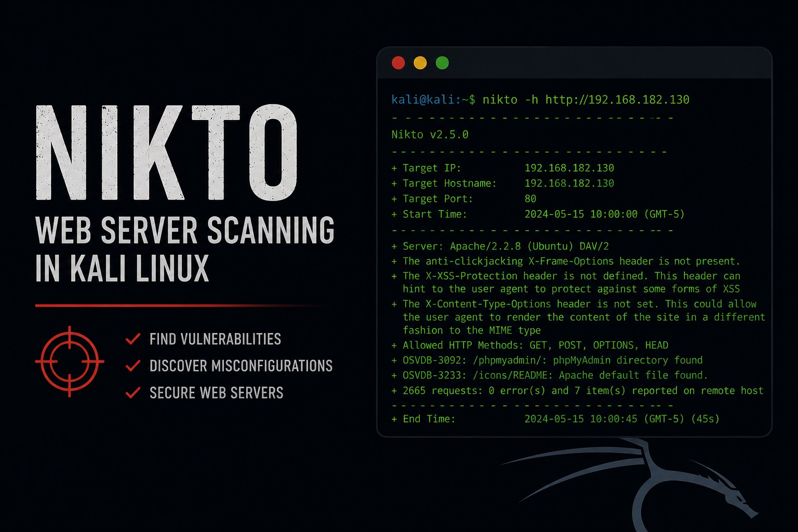Click the green maximize dot in terminal window
Viewport: 798px width, 532px height.
(x=442, y=63)
